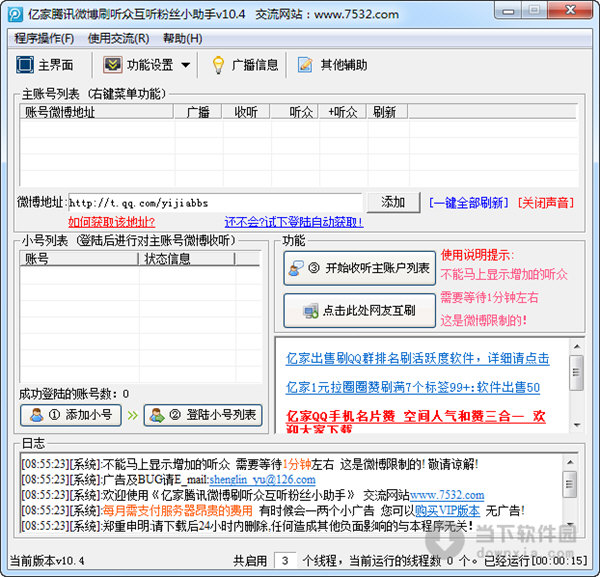Click 使用说明提示 red heading text
This screenshot has width=600, height=577.
pyautogui.click(x=477, y=255)
